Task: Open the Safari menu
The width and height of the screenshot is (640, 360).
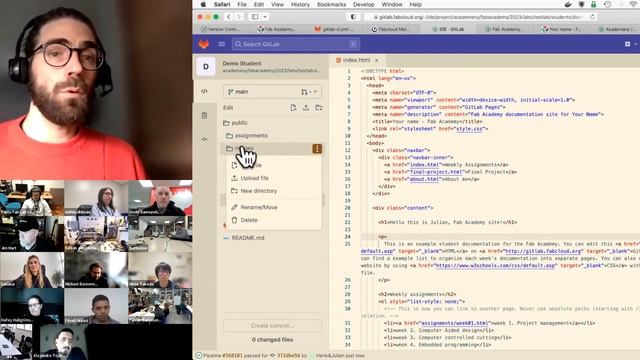Action: 222,4
